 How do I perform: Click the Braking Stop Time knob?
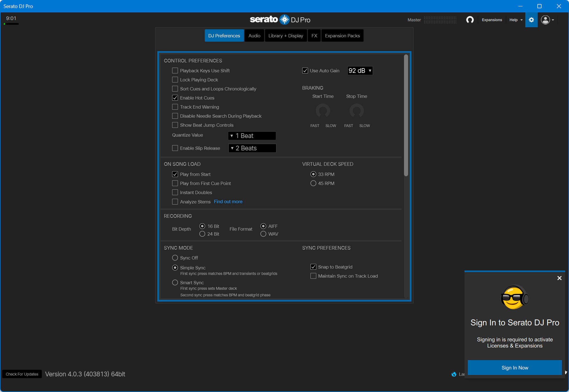[x=356, y=111]
